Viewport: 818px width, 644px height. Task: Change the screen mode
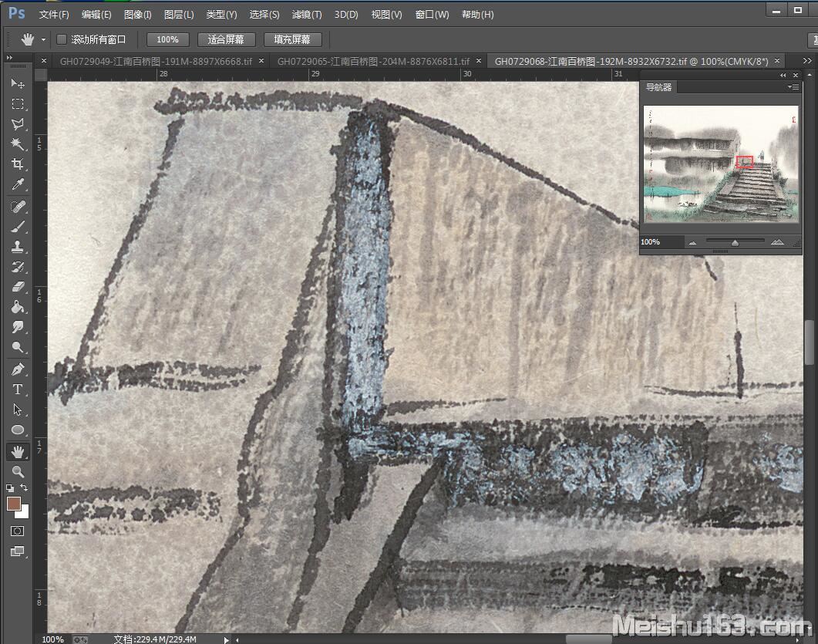pos(17,551)
